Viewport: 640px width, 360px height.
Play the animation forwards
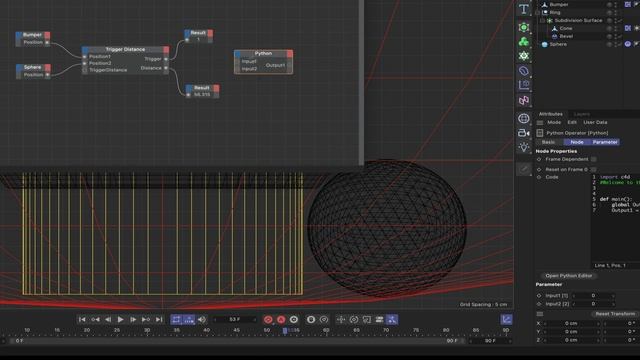point(120,320)
